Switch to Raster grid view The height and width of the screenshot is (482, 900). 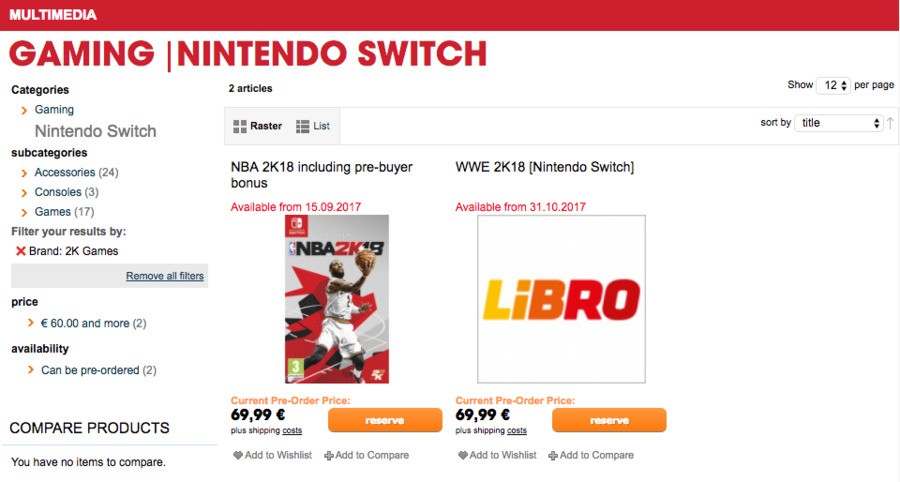[257, 126]
